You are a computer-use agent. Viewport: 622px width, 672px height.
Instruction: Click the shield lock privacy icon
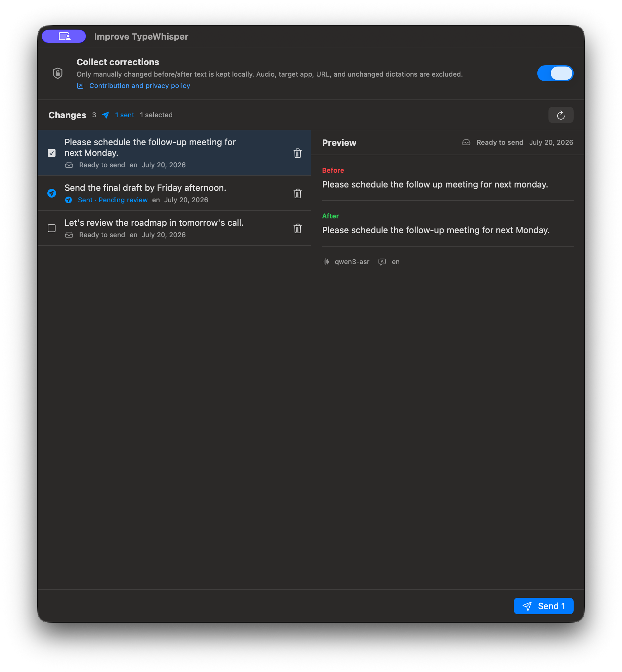click(x=57, y=73)
